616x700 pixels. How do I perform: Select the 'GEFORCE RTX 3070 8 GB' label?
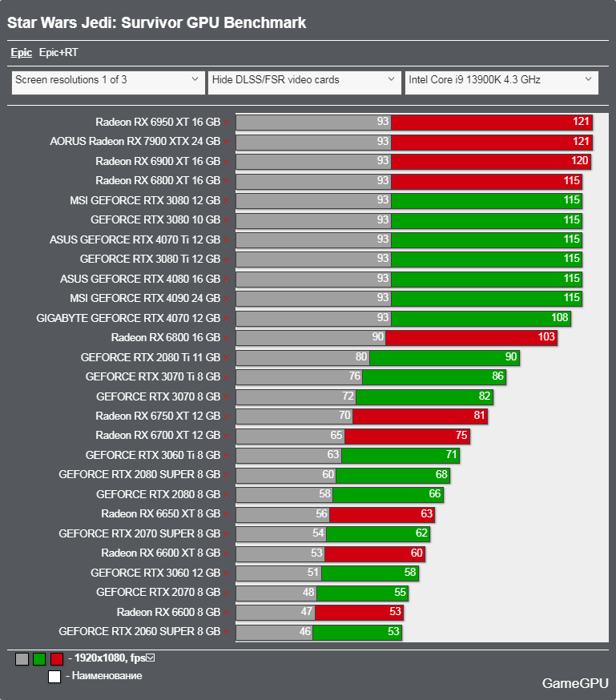(158, 397)
